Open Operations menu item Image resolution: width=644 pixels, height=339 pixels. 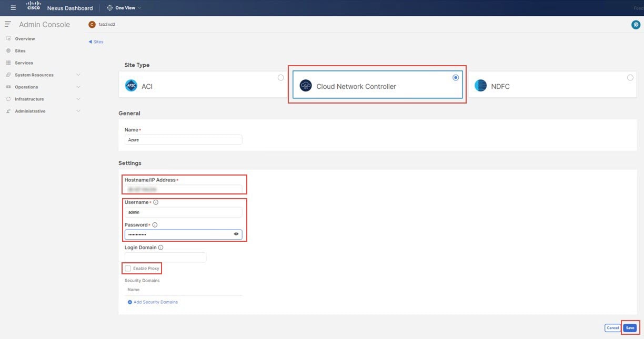tap(26, 87)
